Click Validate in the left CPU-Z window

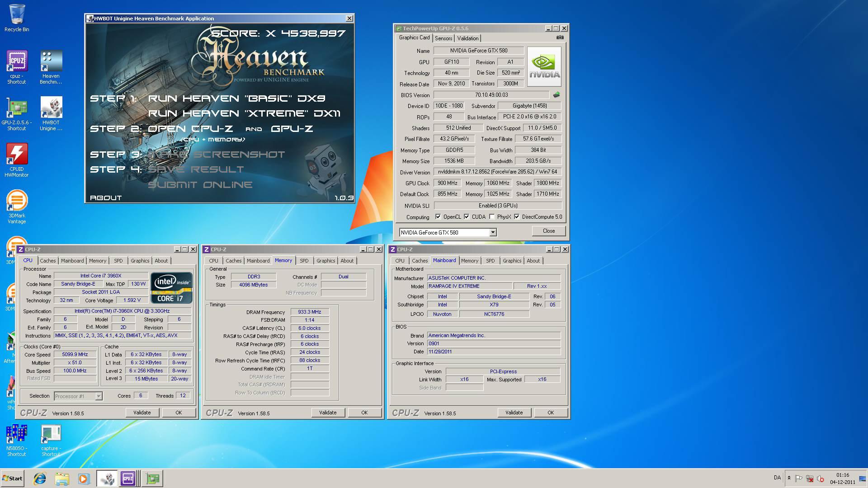point(142,413)
